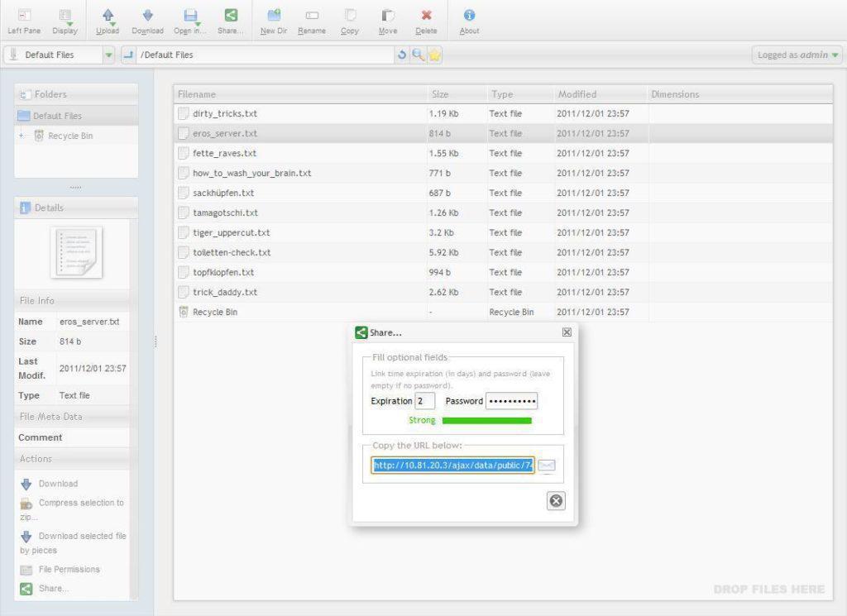Select the Rename tool
Screen dimensions: 847x616
point(314,20)
